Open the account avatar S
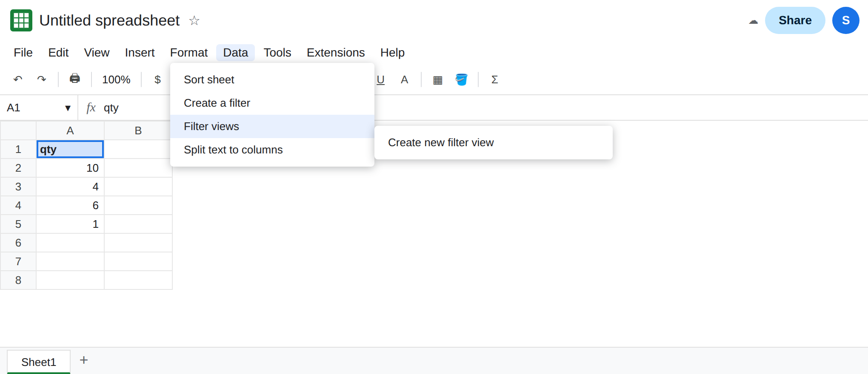 [x=845, y=20]
